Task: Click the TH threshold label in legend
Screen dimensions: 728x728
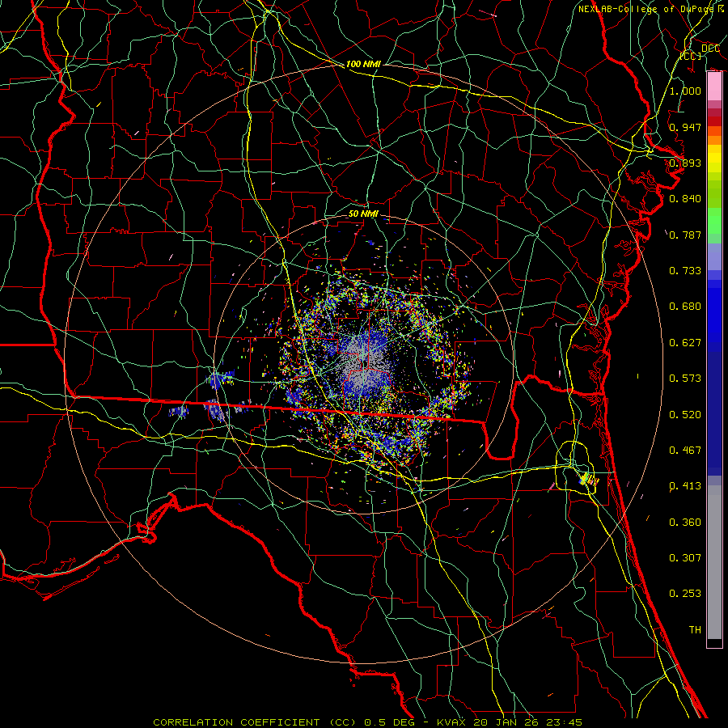Action: pos(695,630)
